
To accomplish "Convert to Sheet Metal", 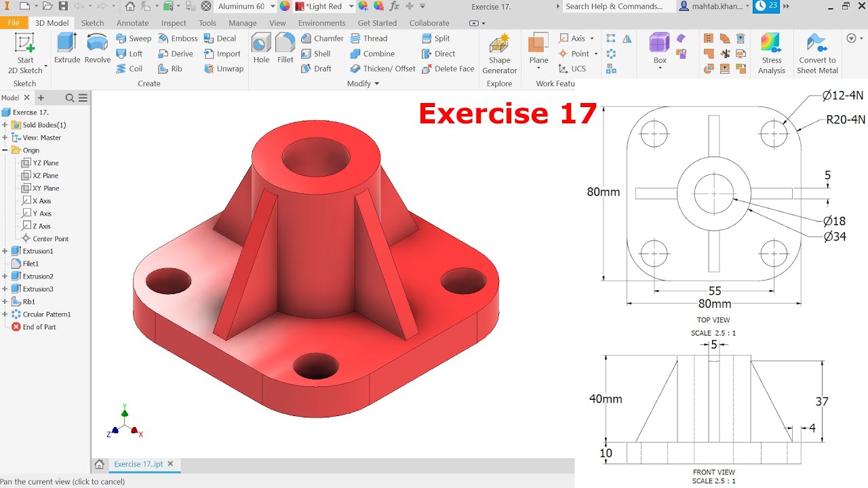I will (x=817, y=54).
